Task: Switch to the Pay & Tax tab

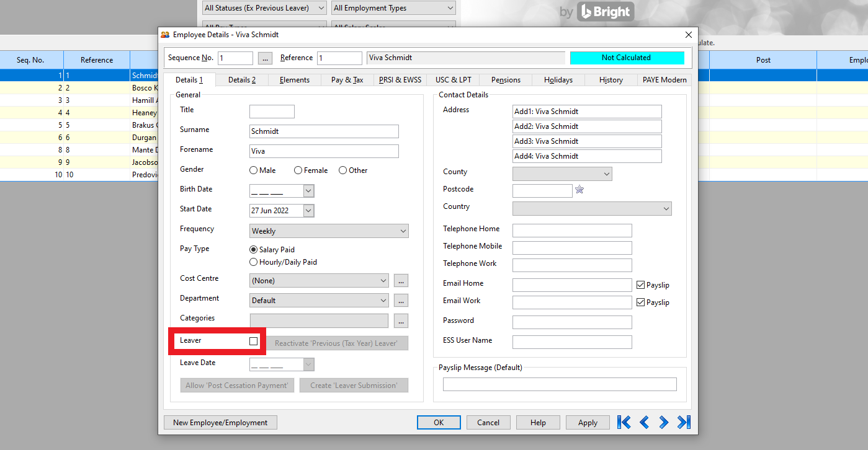Action: [x=347, y=80]
